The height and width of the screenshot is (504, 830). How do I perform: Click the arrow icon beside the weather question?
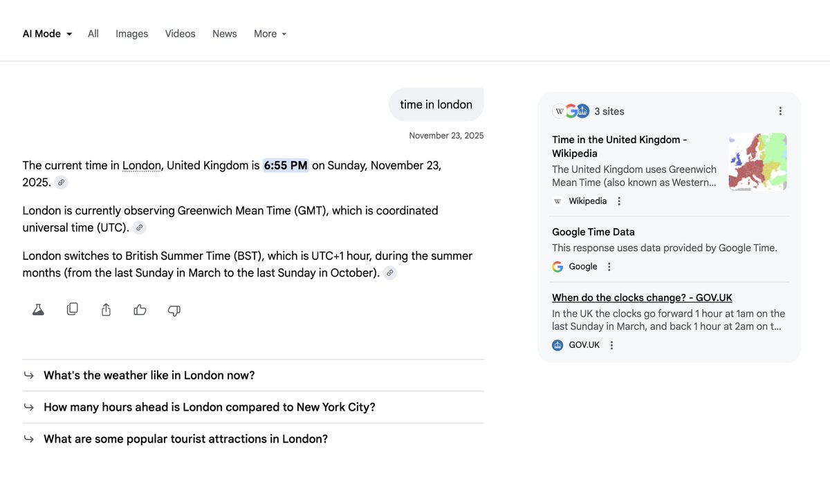[28, 375]
